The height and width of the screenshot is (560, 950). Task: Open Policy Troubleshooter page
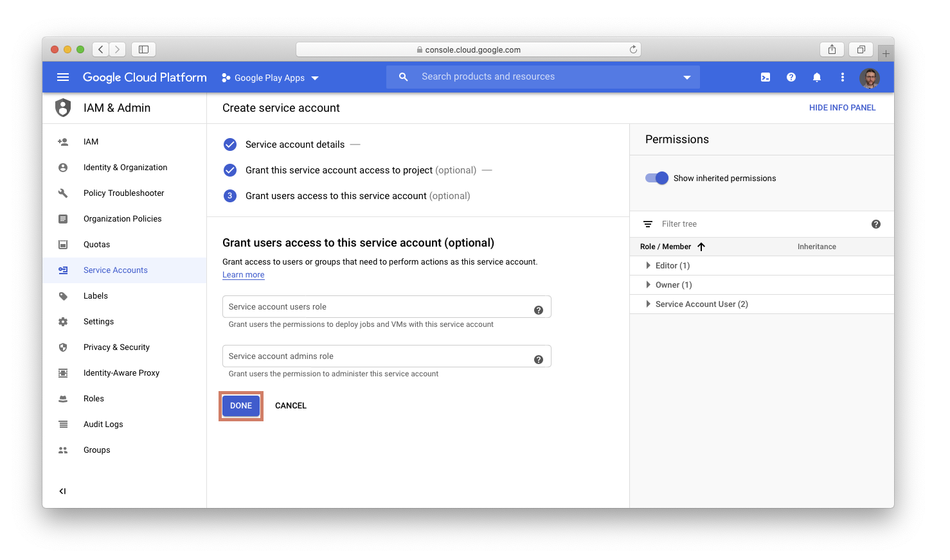tap(124, 193)
